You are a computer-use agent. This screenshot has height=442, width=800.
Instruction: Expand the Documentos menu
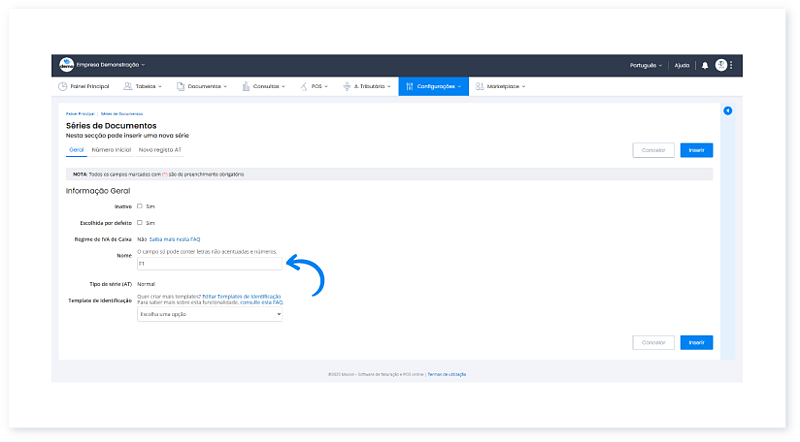(206, 87)
